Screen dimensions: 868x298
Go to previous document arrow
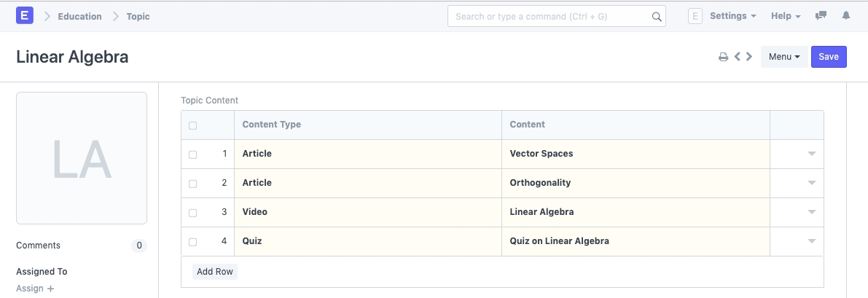click(x=738, y=57)
